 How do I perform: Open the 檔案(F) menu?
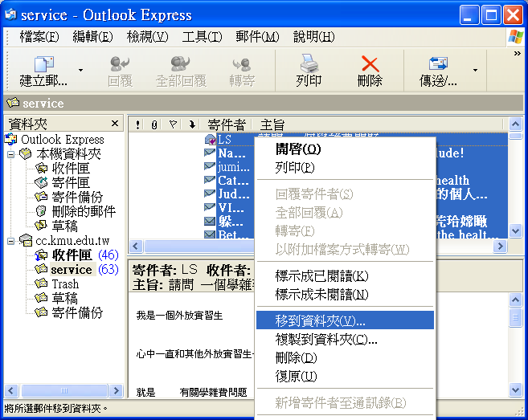tap(39, 37)
